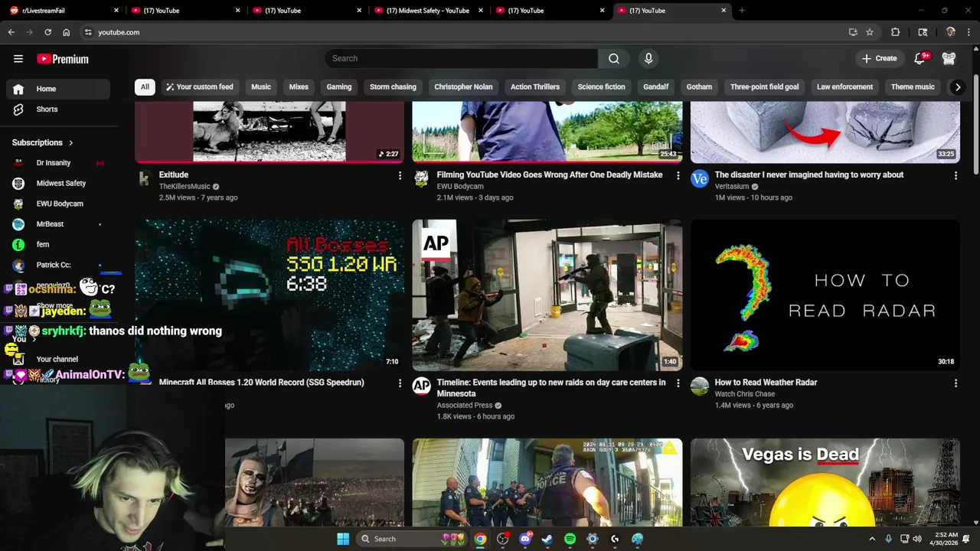980x551 pixels.
Task: Open Steam from the taskbar
Action: (x=547, y=539)
